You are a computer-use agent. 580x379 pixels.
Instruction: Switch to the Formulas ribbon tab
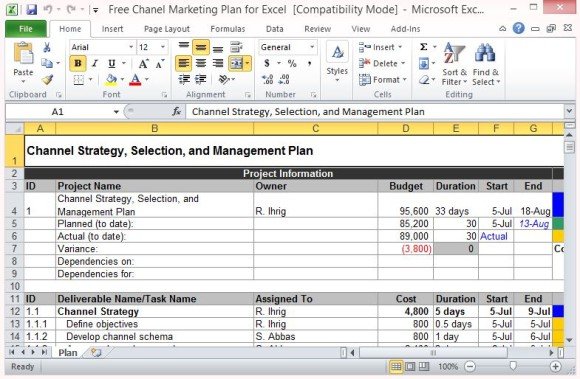point(227,29)
